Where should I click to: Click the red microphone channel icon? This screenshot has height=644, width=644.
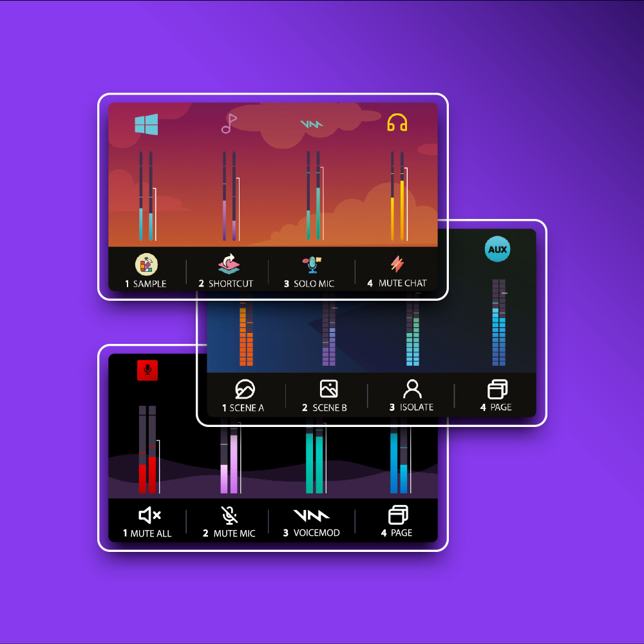(147, 370)
